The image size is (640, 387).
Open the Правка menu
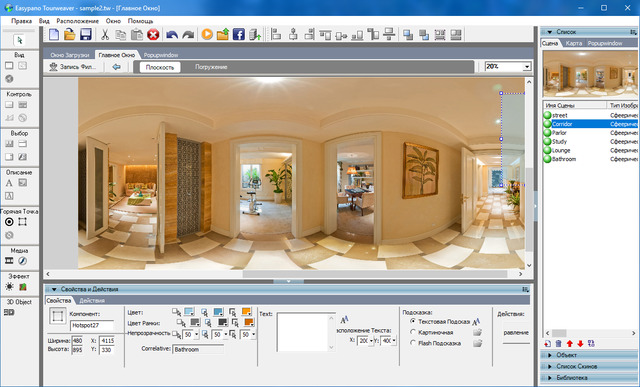[x=21, y=21]
